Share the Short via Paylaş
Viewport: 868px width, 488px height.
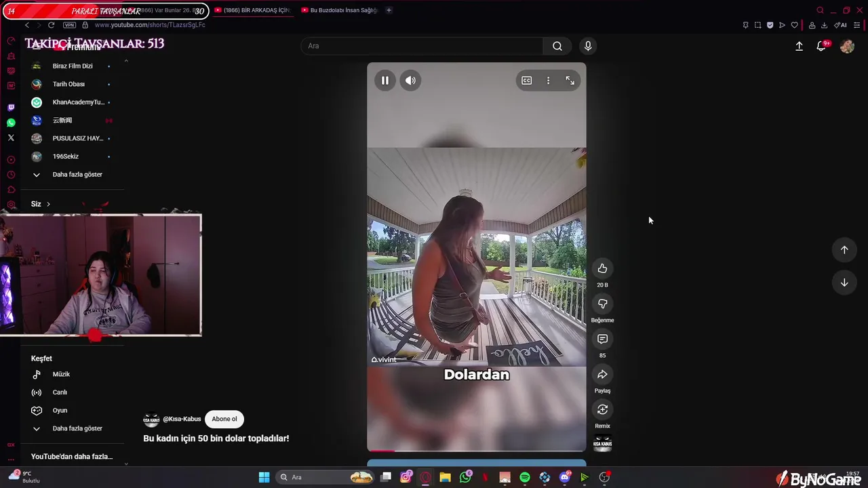point(602,375)
